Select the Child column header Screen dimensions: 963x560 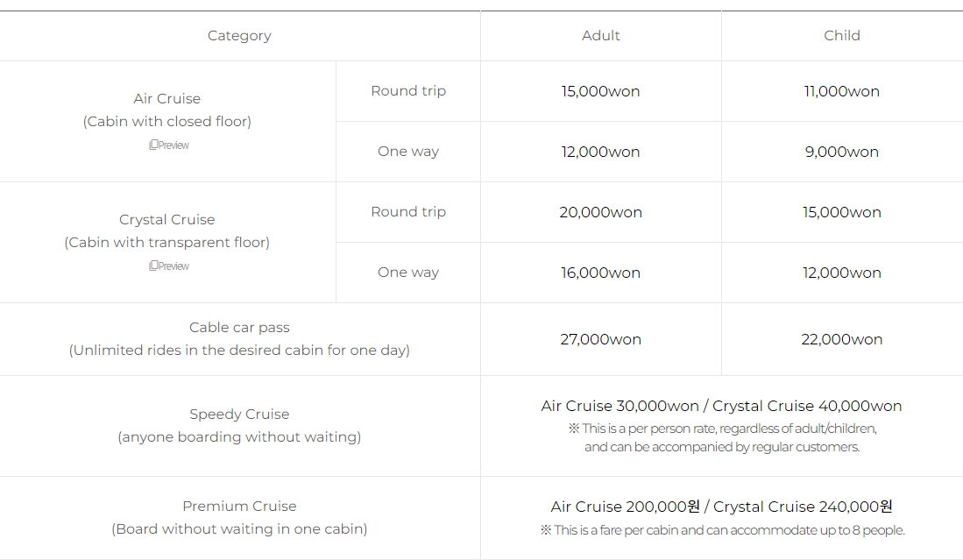point(841,36)
